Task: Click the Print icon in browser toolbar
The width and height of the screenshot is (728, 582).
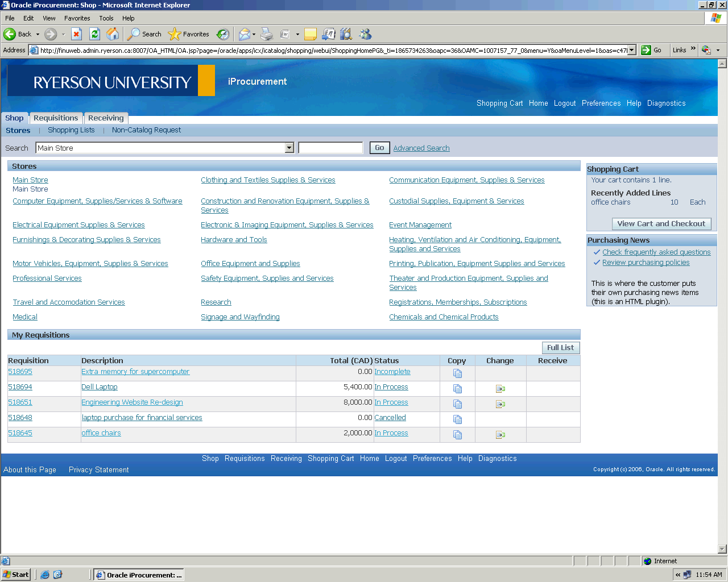Action: [267, 34]
